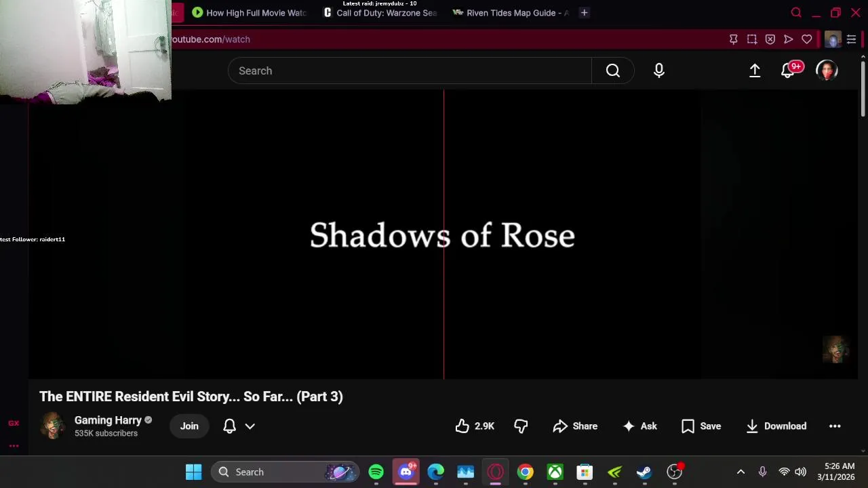Viewport: 868px width, 488px height.
Task: Open Opera GX from the taskbar
Action: [495, 472]
